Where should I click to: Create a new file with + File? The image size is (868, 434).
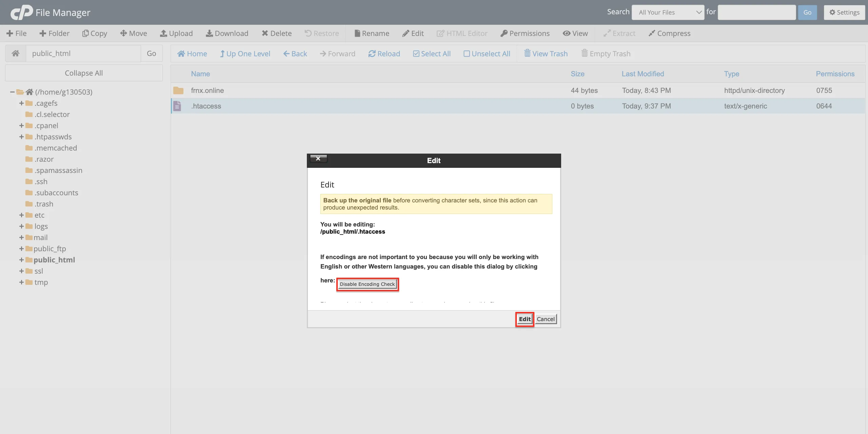pyautogui.click(x=16, y=33)
